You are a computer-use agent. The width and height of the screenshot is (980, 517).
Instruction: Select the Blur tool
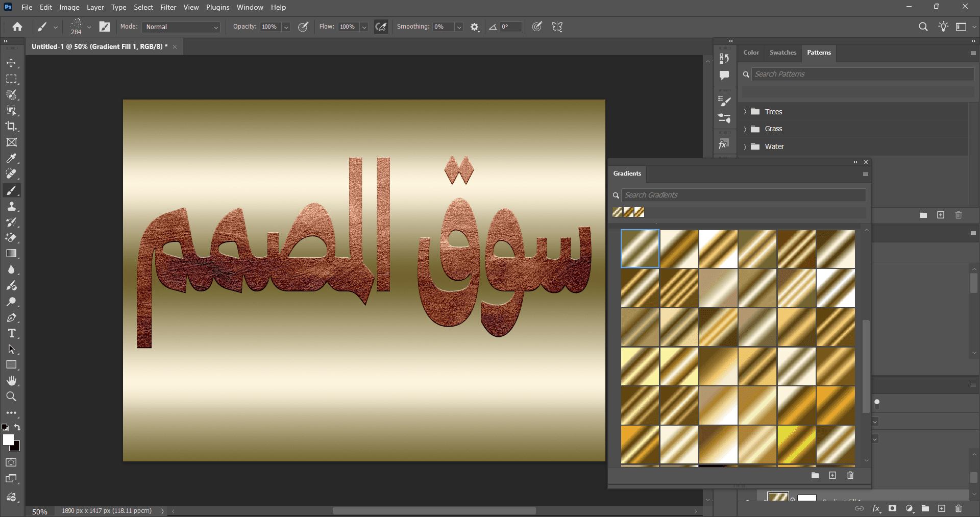pyautogui.click(x=11, y=269)
